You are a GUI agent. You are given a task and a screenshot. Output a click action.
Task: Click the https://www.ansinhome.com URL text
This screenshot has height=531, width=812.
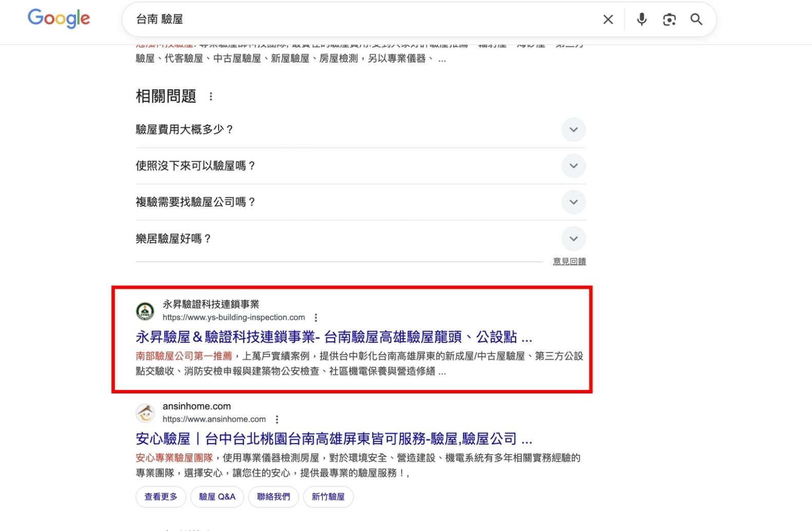pyautogui.click(x=214, y=420)
